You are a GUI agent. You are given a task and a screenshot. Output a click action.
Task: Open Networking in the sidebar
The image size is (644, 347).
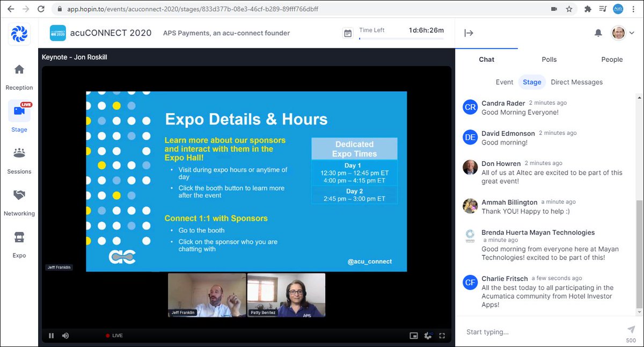point(19,203)
